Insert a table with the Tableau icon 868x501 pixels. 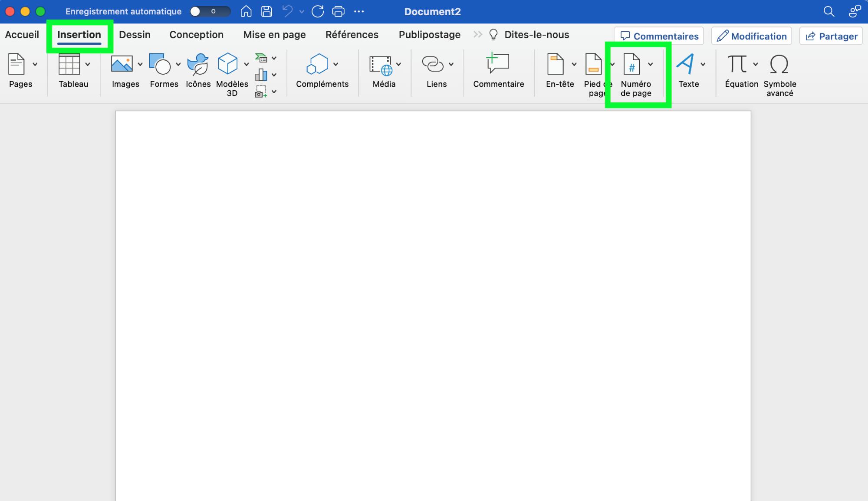point(69,64)
